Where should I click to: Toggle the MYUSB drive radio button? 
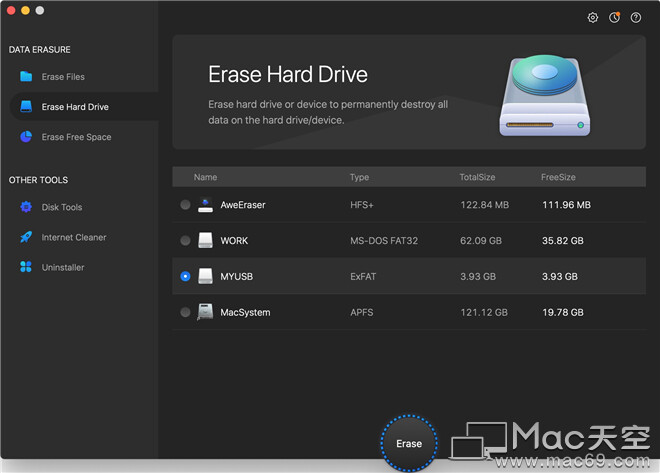185,276
